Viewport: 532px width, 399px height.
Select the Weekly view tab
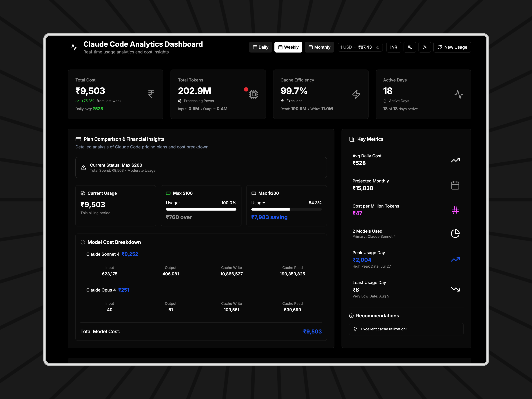288,47
